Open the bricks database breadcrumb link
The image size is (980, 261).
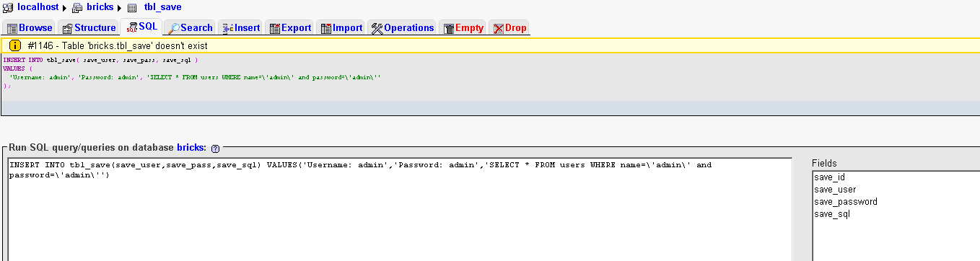click(101, 7)
